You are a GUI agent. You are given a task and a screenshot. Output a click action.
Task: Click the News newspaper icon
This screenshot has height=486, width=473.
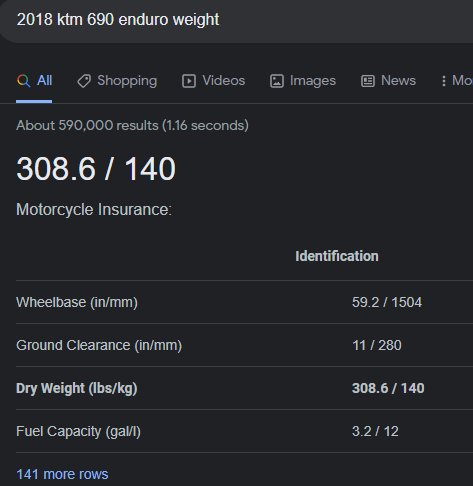coord(368,81)
